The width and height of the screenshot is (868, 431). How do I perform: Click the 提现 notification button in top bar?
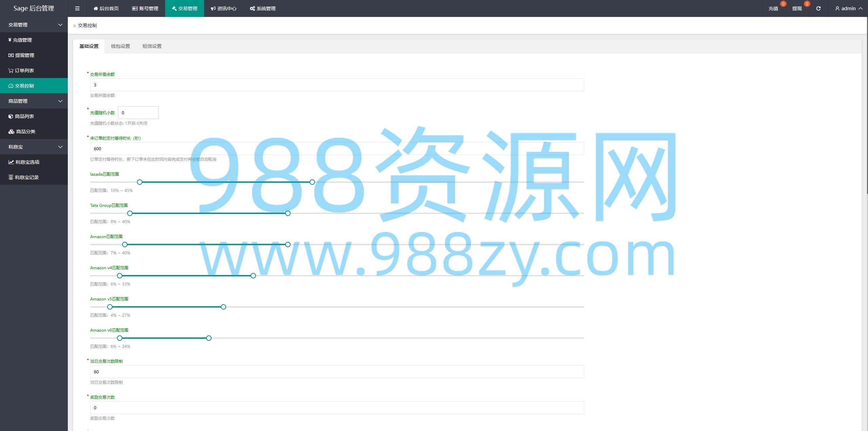[797, 8]
